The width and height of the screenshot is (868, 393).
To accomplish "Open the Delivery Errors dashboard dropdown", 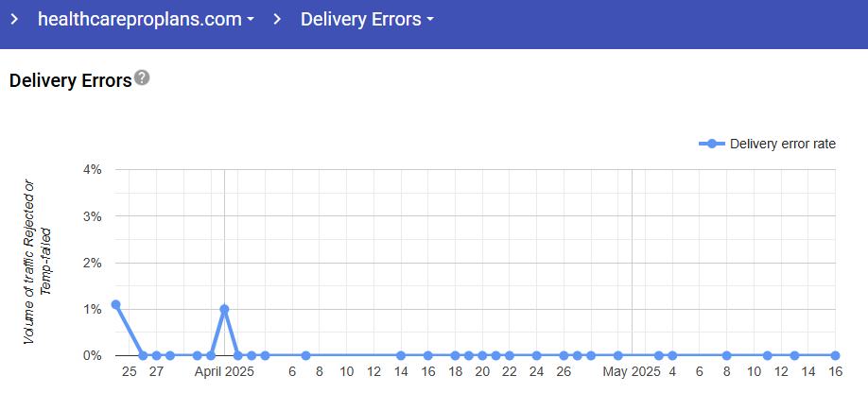I will click(x=367, y=19).
